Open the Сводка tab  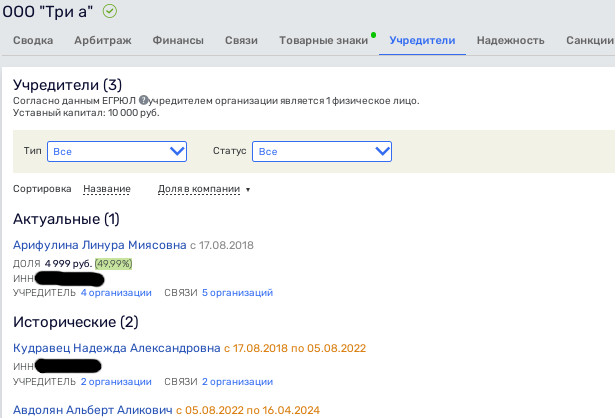33,40
